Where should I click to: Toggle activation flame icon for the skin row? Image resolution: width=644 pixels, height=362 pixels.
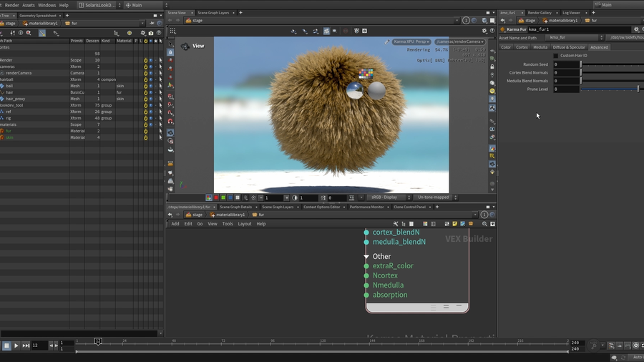coord(145,137)
